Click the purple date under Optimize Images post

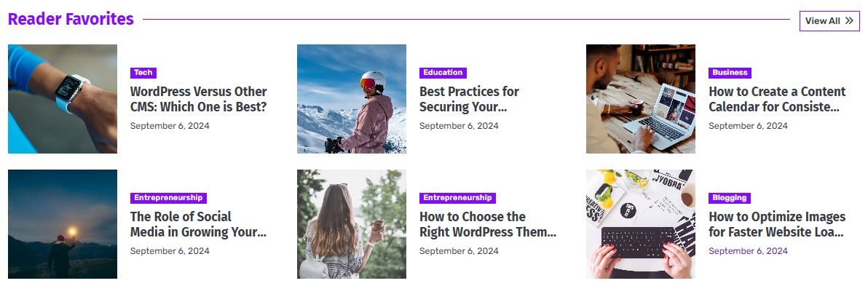click(x=748, y=251)
